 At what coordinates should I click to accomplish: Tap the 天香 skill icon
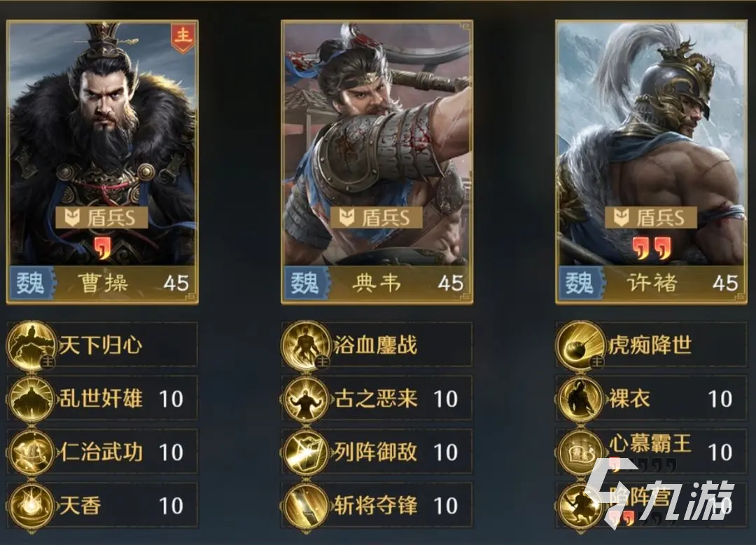pos(31,506)
